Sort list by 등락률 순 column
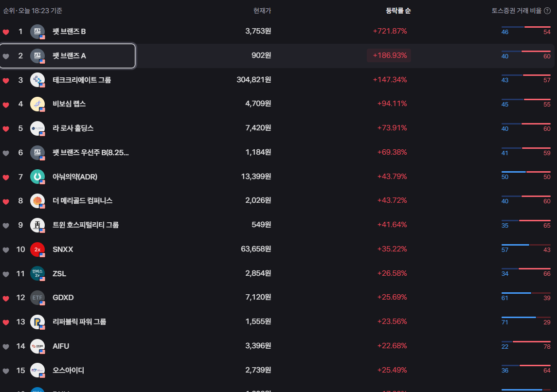557x392 pixels. 398,11
